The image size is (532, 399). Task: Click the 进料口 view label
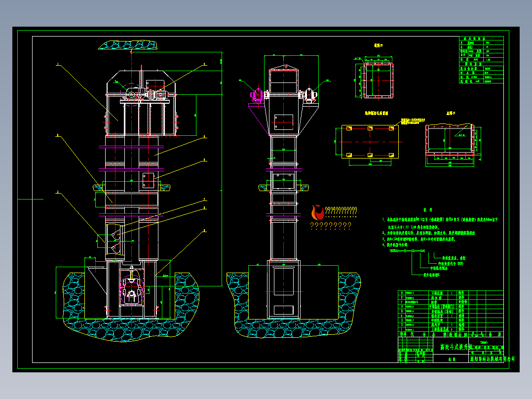[379, 45]
